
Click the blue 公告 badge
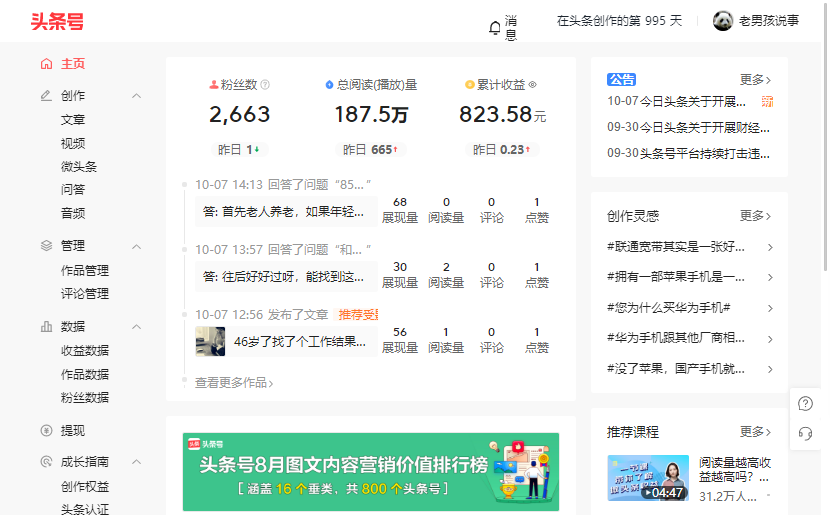point(621,79)
